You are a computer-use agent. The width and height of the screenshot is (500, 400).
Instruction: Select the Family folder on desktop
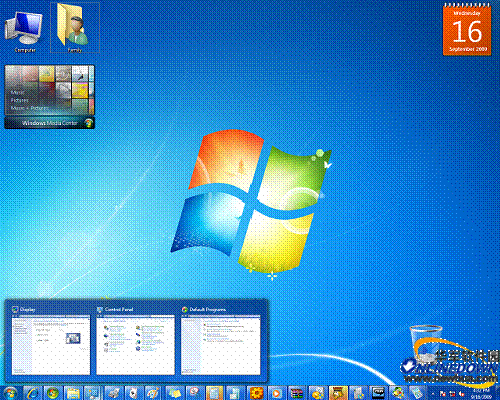(x=75, y=28)
